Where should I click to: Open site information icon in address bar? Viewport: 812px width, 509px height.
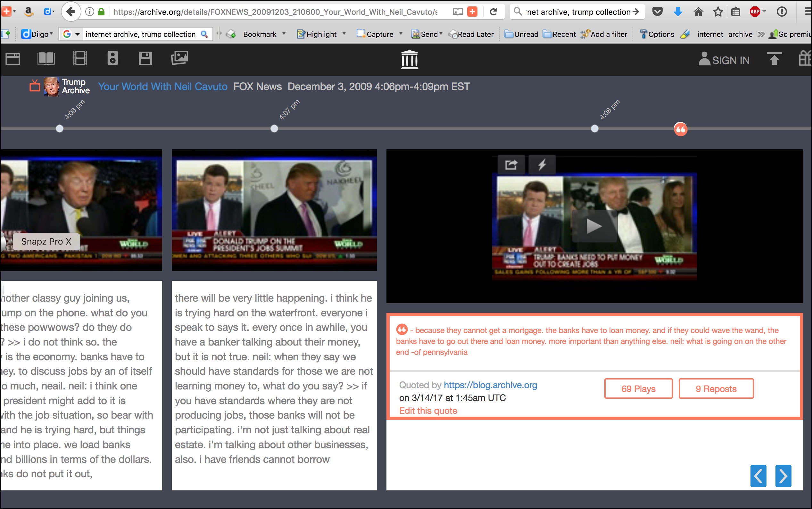[x=89, y=12]
